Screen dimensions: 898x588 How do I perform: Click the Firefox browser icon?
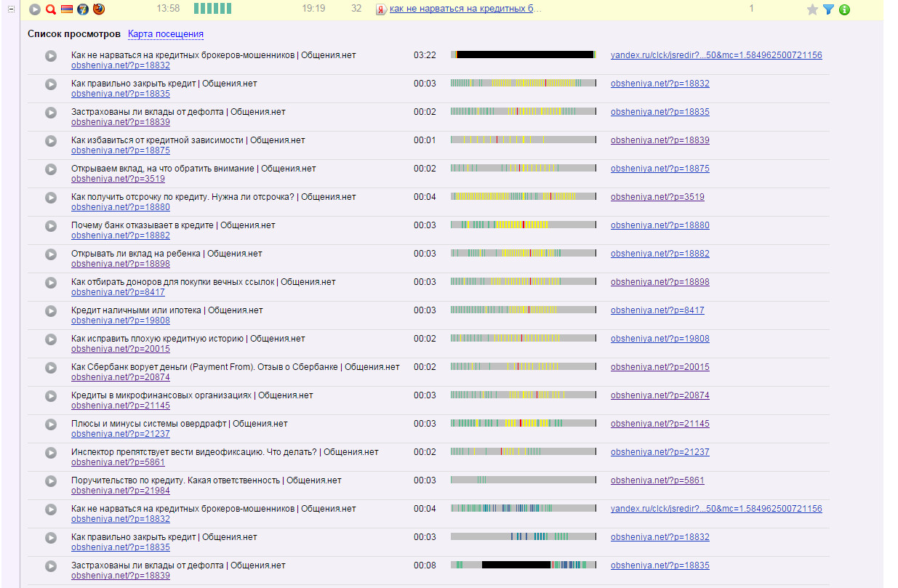click(x=99, y=9)
